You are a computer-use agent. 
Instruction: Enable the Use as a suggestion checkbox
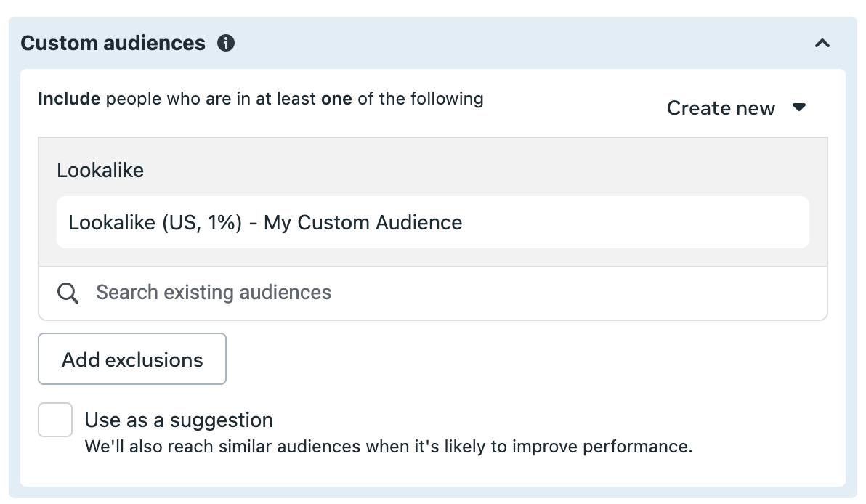[55, 420]
